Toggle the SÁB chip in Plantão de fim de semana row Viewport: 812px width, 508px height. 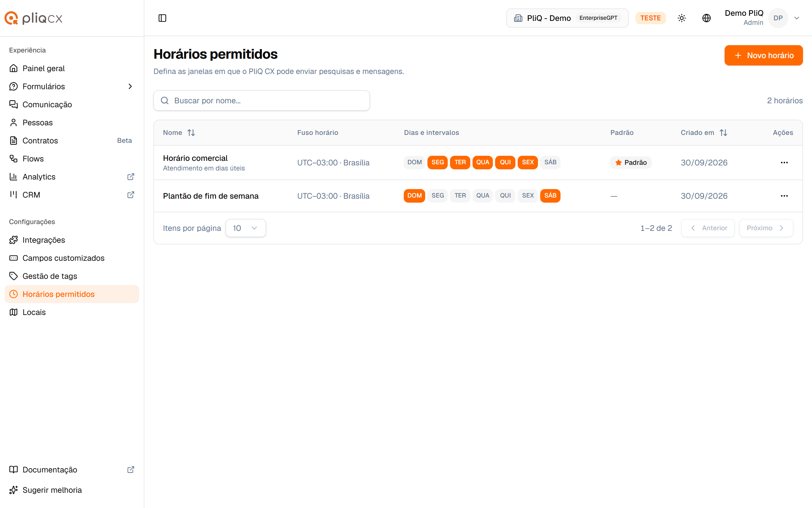click(x=550, y=196)
